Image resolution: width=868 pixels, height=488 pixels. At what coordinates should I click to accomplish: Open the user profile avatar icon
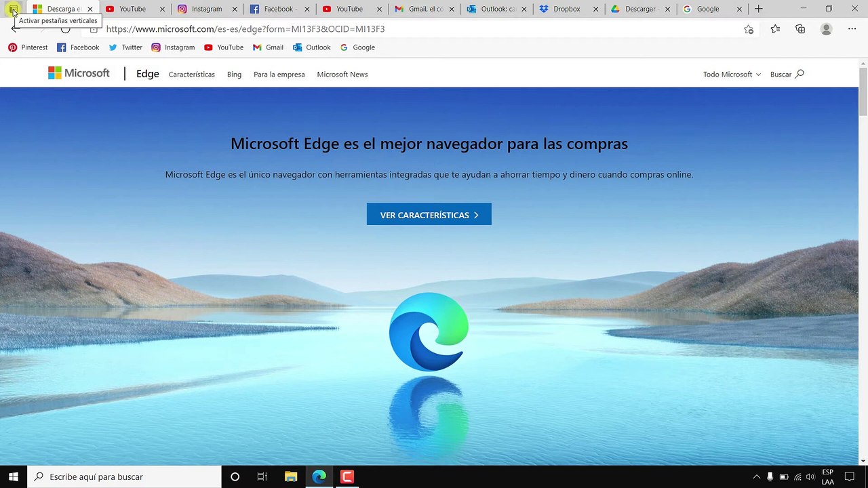click(826, 29)
